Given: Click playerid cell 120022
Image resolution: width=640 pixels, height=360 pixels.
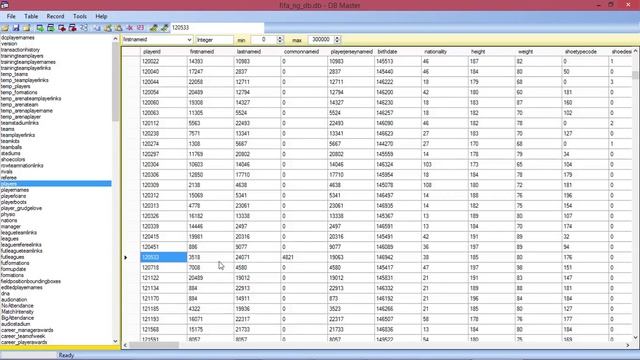Looking at the screenshot, I should [164, 61].
